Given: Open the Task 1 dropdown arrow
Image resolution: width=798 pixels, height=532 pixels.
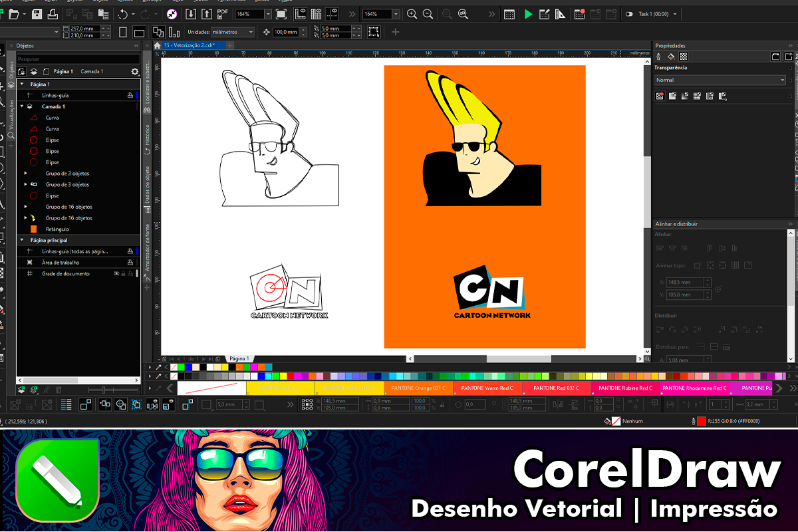Looking at the screenshot, I should coord(675,14).
